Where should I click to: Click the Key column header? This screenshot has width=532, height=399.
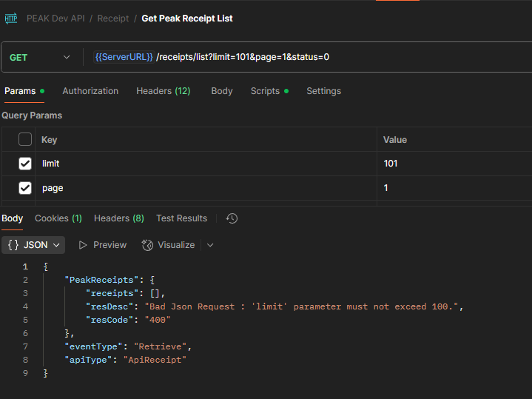49,140
